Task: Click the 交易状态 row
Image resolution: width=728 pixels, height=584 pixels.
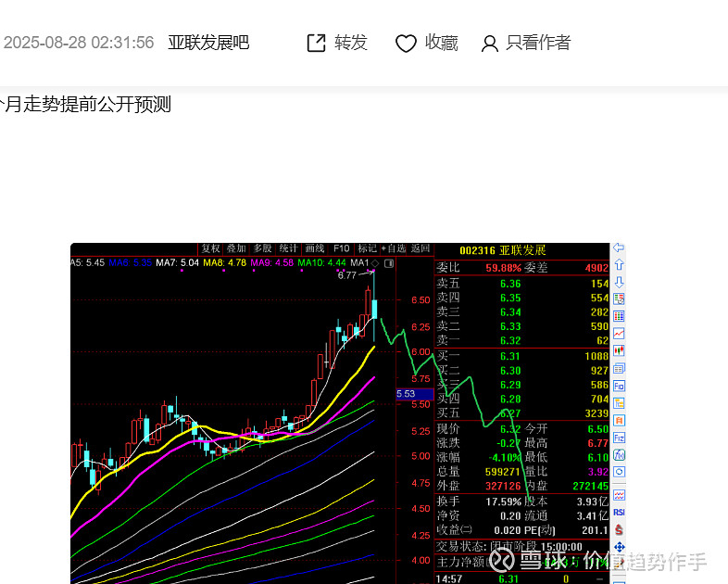Action: (521, 547)
